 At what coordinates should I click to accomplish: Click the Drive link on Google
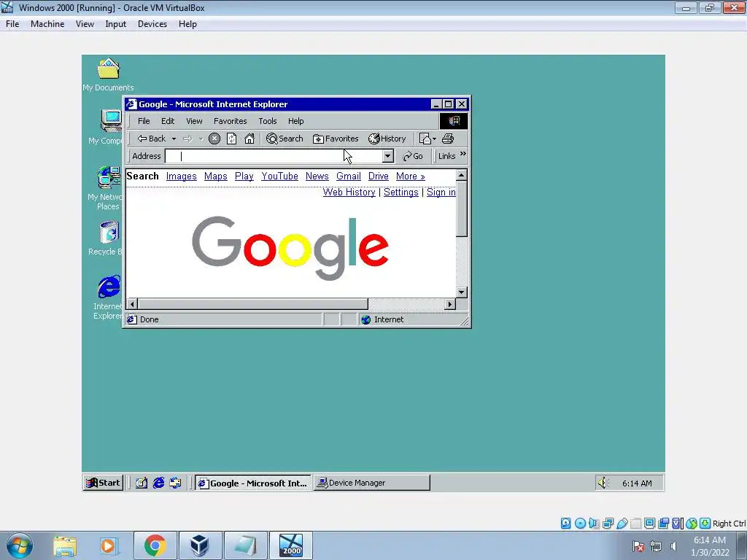click(x=379, y=176)
